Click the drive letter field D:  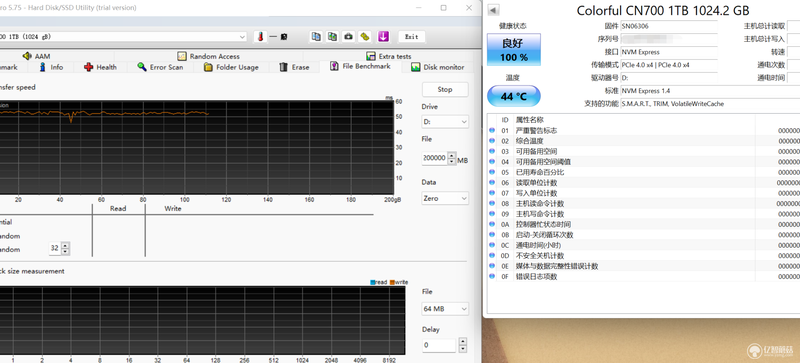tap(668, 78)
